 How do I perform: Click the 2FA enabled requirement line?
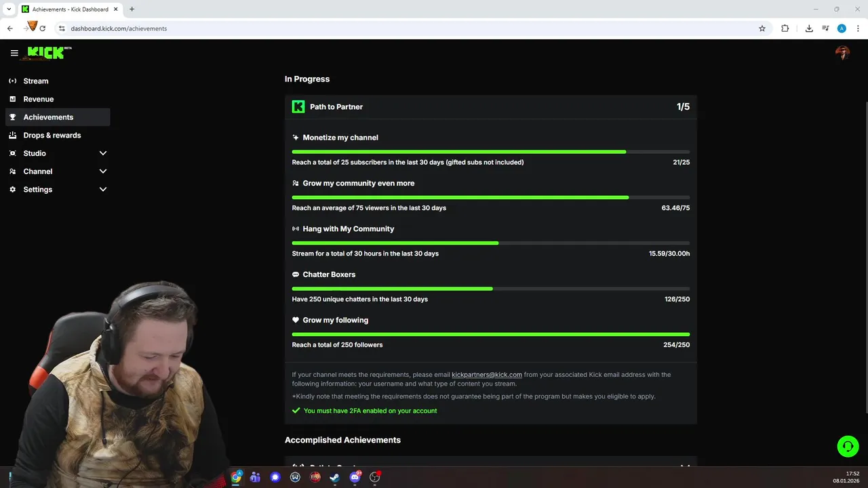point(365,411)
